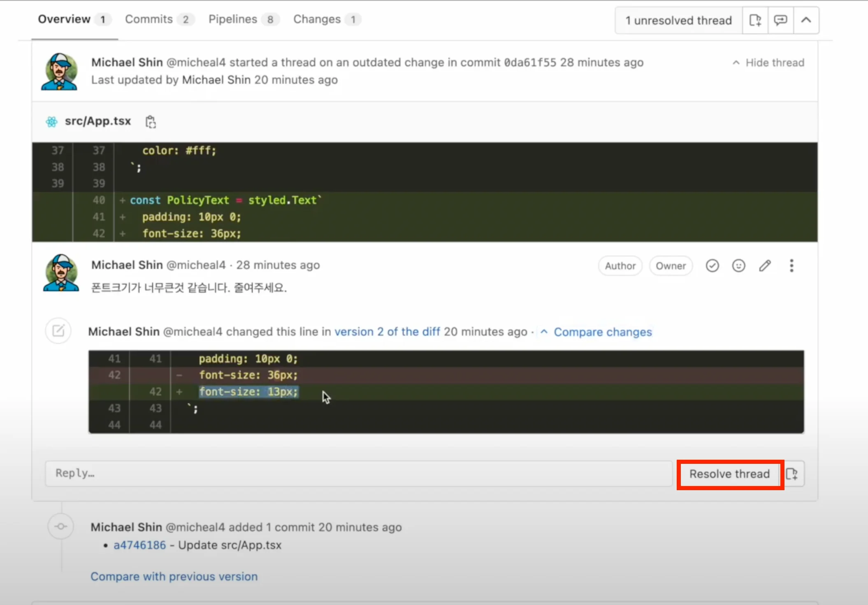The width and height of the screenshot is (868, 605).
Task: Open the Pipelines tab
Action: [x=233, y=19]
